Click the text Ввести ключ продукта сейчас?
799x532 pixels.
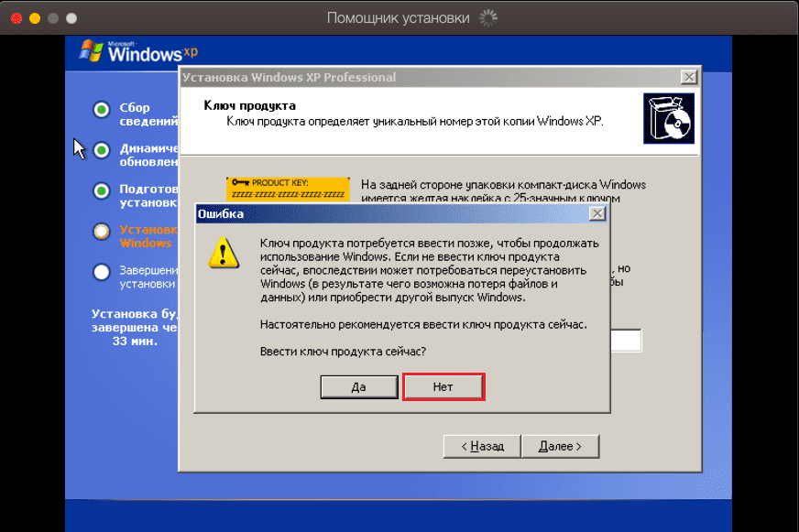343,352
